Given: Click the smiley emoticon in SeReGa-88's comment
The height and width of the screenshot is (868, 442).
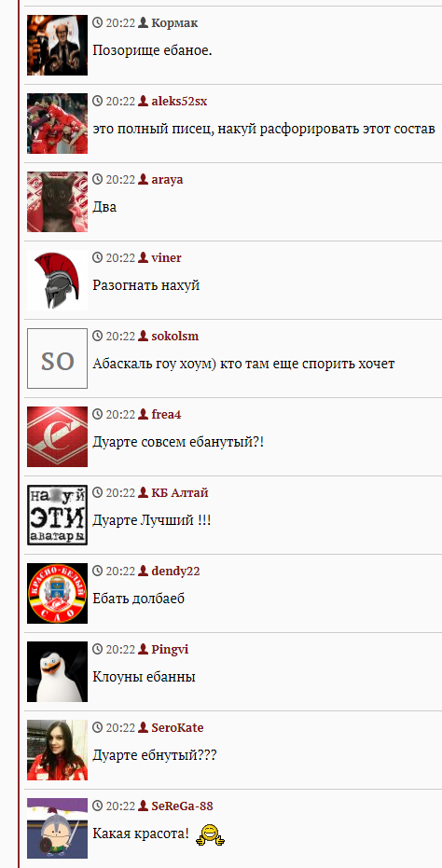Looking at the screenshot, I should coord(211,834).
